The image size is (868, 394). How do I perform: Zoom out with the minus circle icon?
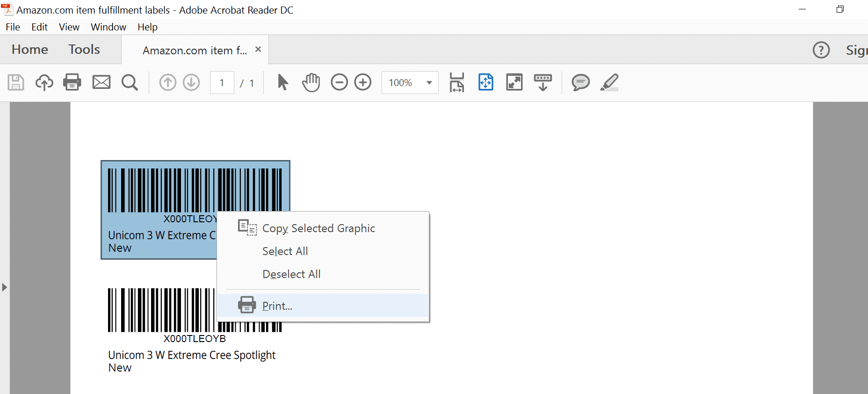click(x=340, y=82)
